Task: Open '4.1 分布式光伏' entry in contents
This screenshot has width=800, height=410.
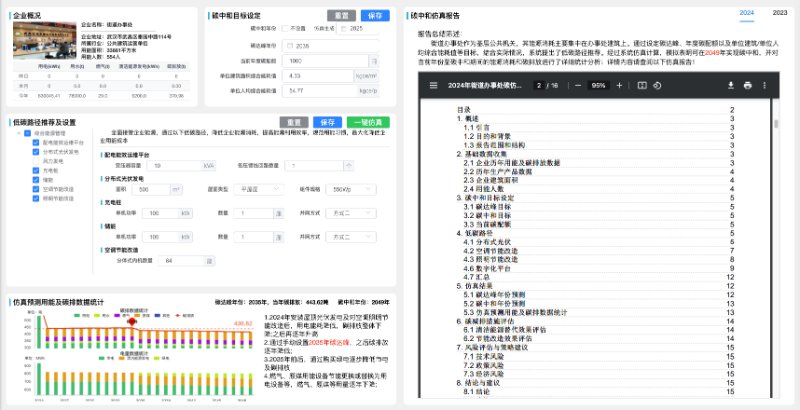Action: (x=487, y=242)
